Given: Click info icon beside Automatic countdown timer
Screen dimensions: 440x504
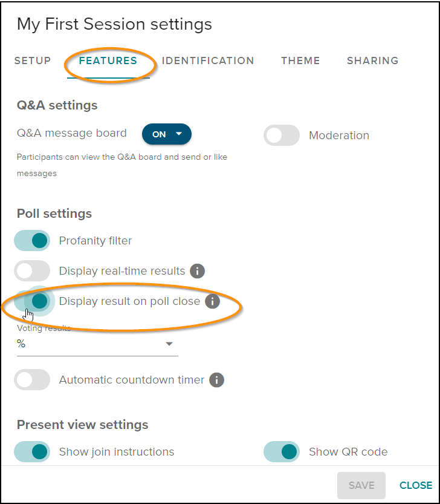Looking at the screenshot, I should click(216, 380).
